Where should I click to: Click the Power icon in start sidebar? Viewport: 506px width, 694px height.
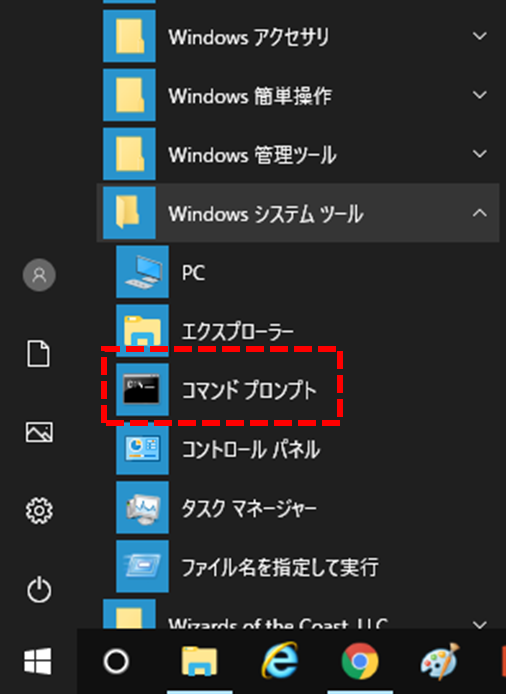[x=39, y=590]
